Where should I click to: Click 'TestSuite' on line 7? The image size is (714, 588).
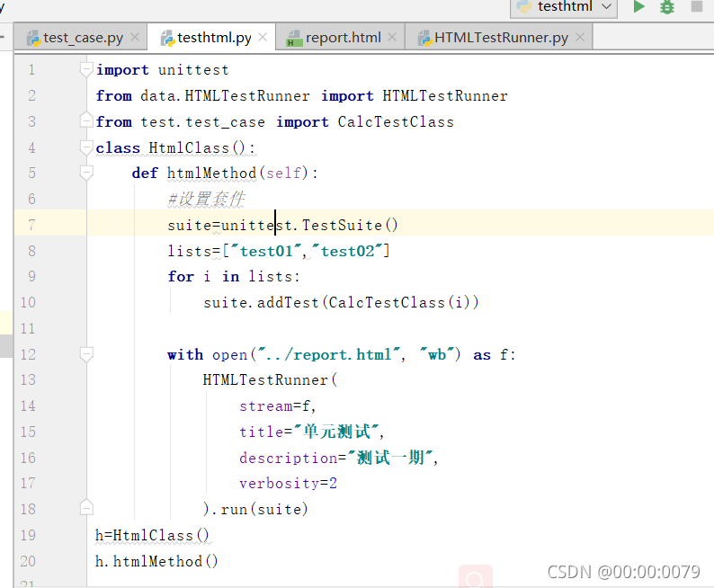pos(342,225)
